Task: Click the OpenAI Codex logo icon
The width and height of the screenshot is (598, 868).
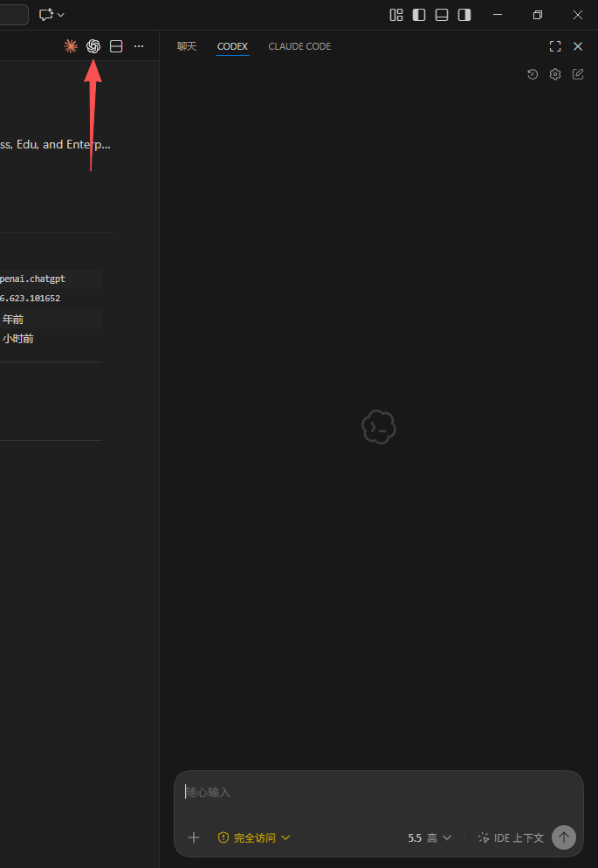Action: pyautogui.click(x=93, y=46)
